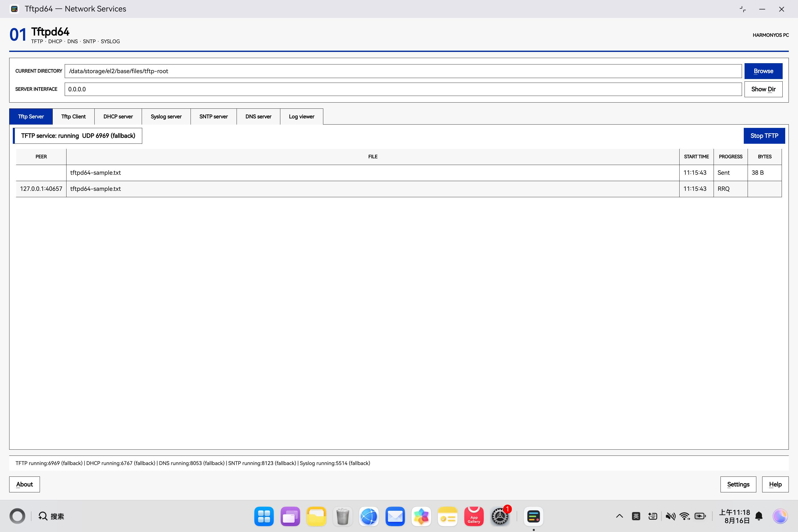Open the purple multi-window dock icon
The height and width of the screenshot is (532, 798).
point(290,516)
